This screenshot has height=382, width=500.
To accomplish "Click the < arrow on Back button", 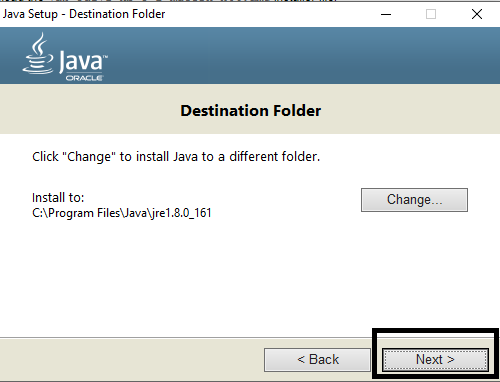I will click(x=301, y=360).
